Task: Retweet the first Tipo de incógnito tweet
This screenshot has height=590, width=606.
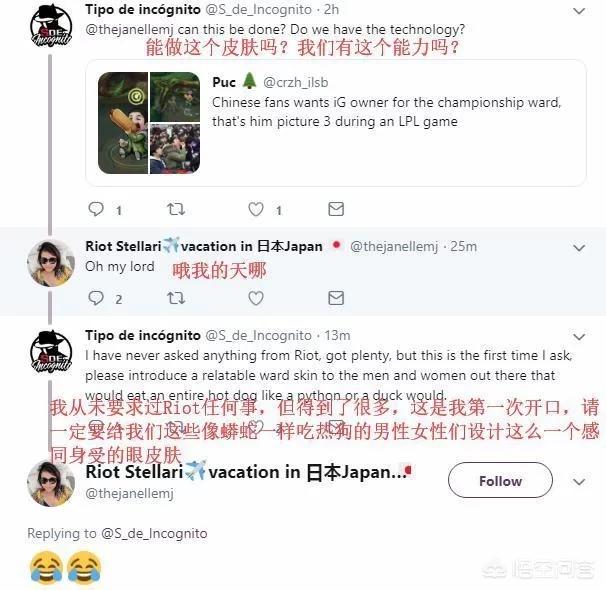Action: (176, 209)
